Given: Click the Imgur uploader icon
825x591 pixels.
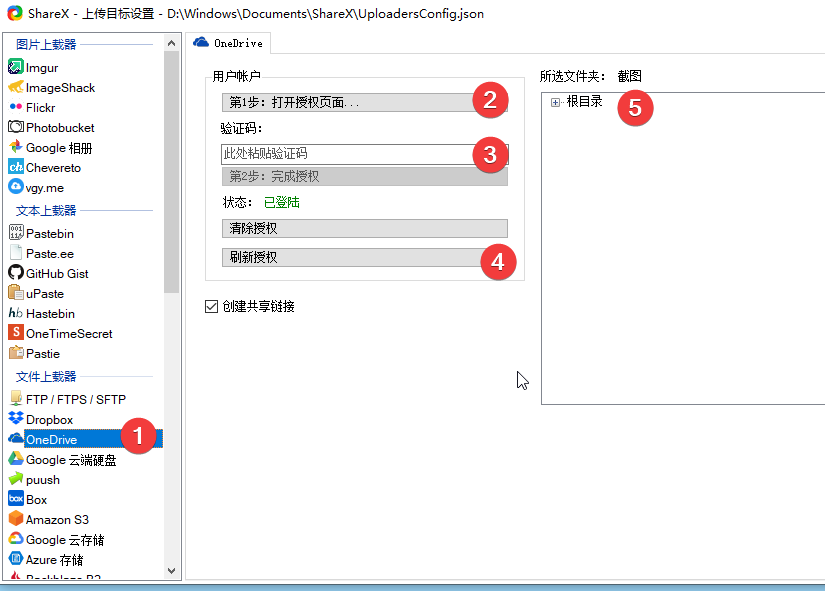Looking at the screenshot, I should [16, 67].
